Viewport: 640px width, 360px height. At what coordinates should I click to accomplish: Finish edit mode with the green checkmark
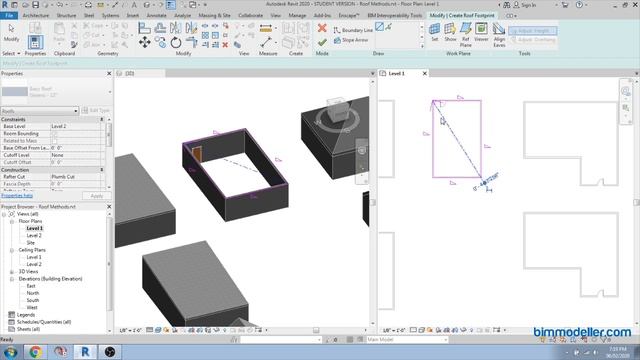coord(322,42)
